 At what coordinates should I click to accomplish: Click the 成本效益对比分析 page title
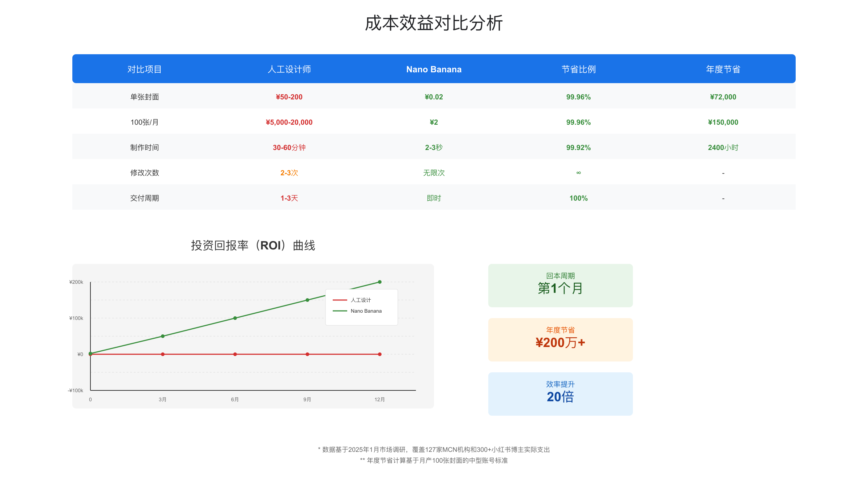[434, 23]
